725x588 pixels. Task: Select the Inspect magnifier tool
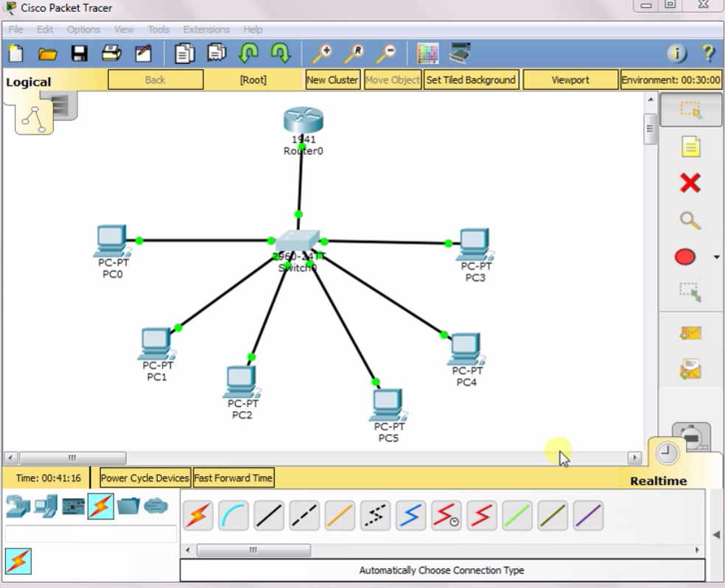pos(690,220)
